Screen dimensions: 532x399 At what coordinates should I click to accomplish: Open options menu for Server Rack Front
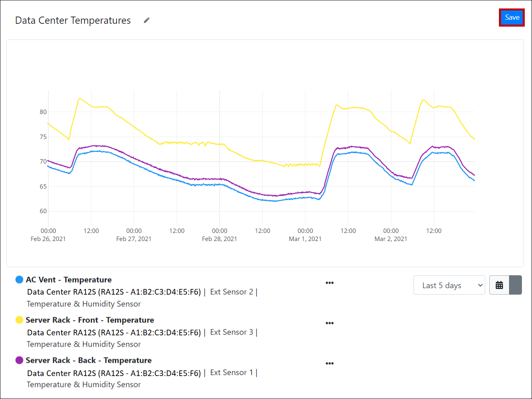[330, 323]
